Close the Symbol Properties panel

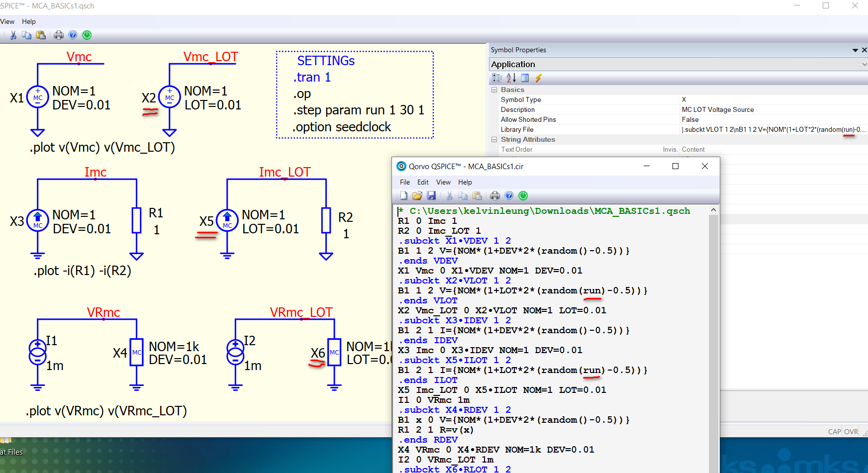[x=865, y=50]
